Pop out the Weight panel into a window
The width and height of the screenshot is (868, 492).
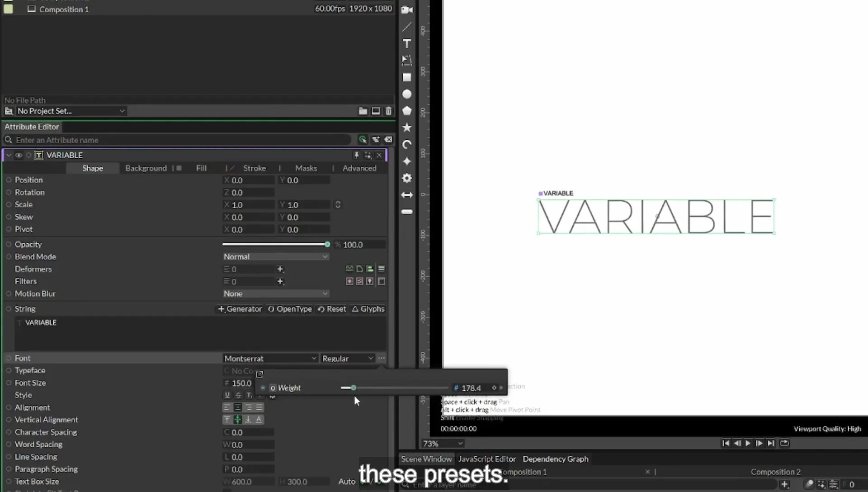(x=259, y=374)
